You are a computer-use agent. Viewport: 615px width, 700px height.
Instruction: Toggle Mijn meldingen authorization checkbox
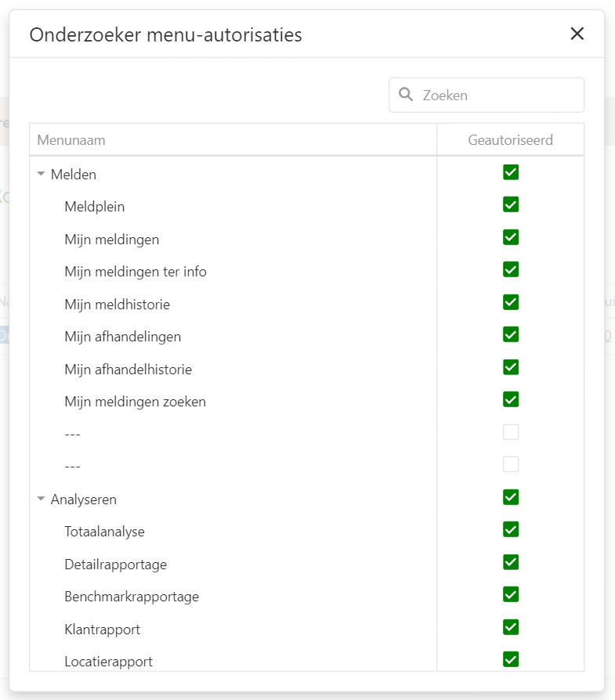click(x=511, y=237)
